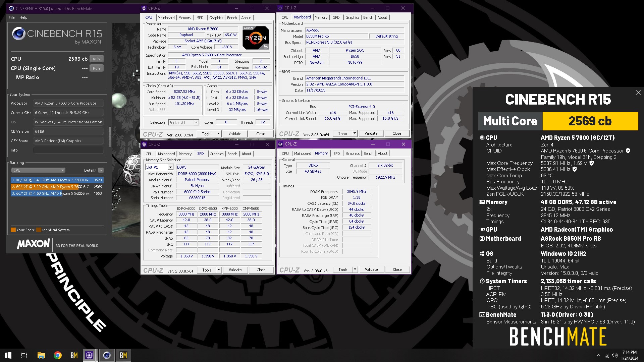Screen dimensions: 644x362
Task: Click multiplier value x 52.25 field
Action: pos(184,98)
